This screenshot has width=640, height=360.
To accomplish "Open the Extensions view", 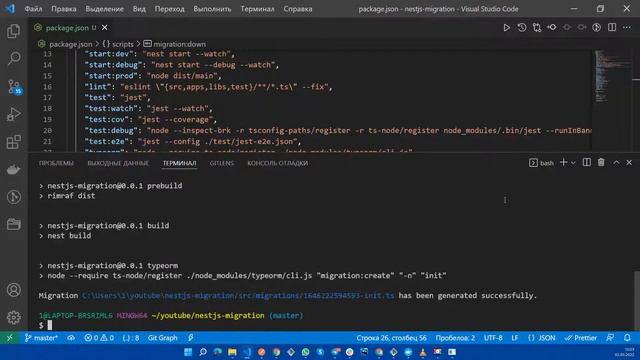I will coord(13,142).
